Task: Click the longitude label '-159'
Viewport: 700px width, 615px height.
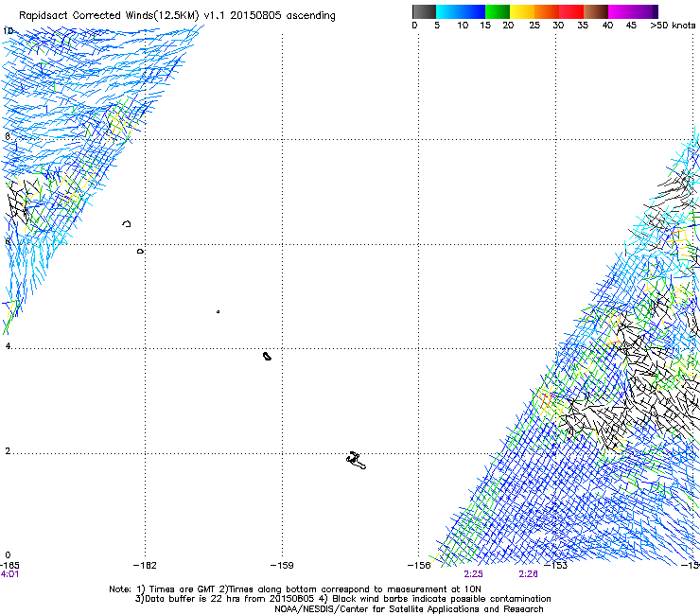Action: pos(282,566)
